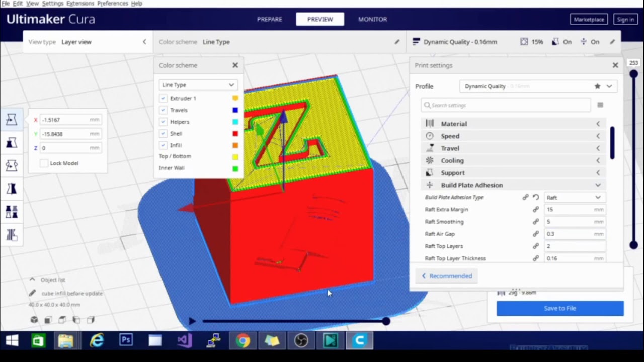
Task: Click the link icon for Raft Air Gap
Action: [536, 234]
